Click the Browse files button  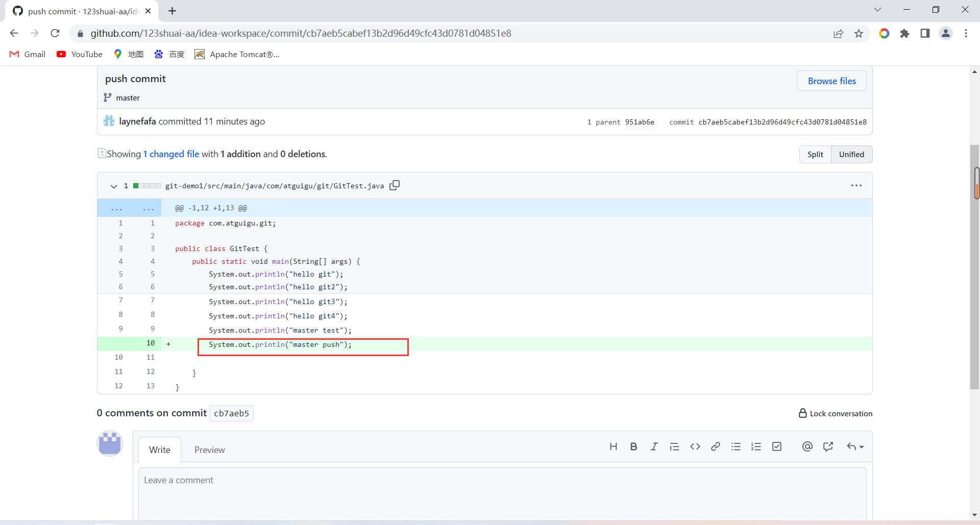point(831,81)
